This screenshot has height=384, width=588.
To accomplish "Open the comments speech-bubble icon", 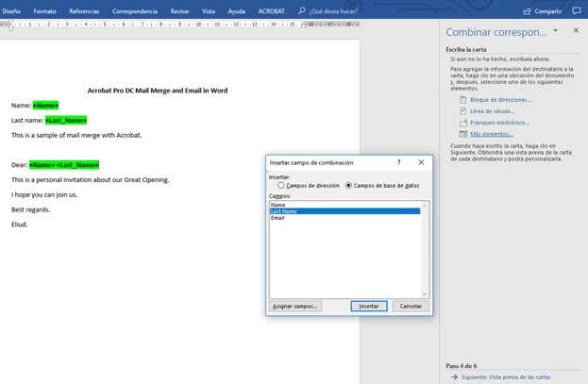I will point(577,11).
